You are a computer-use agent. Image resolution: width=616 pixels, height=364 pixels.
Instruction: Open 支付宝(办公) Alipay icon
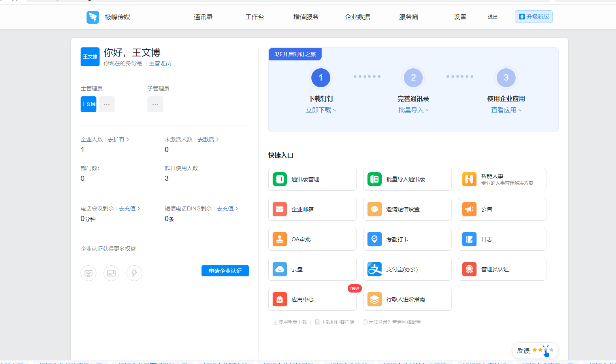pos(375,269)
